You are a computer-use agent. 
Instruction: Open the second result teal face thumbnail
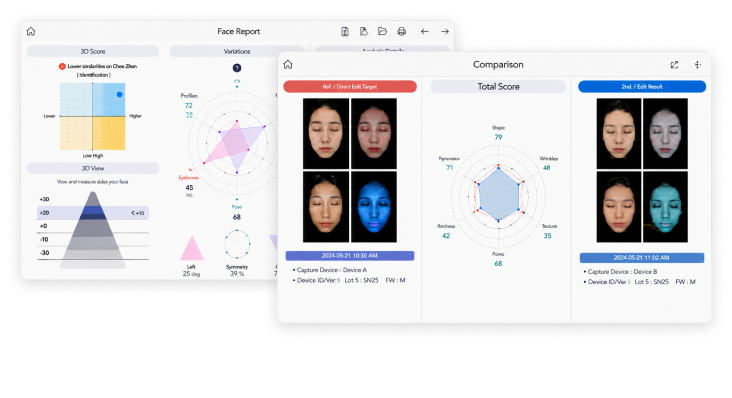(665, 207)
